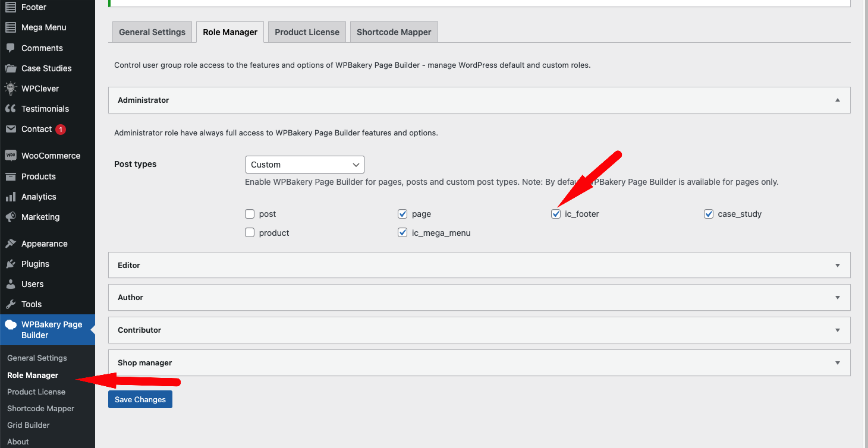Select the Role Manager tab
The image size is (868, 448).
pyautogui.click(x=230, y=32)
